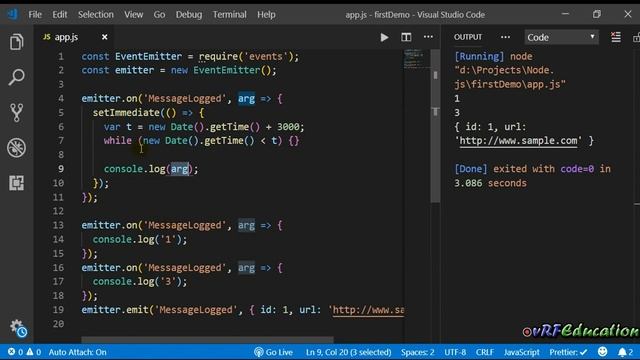Open the Selection menu
Image resolution: width=640 pixels, height=360 pixels.
96,14
